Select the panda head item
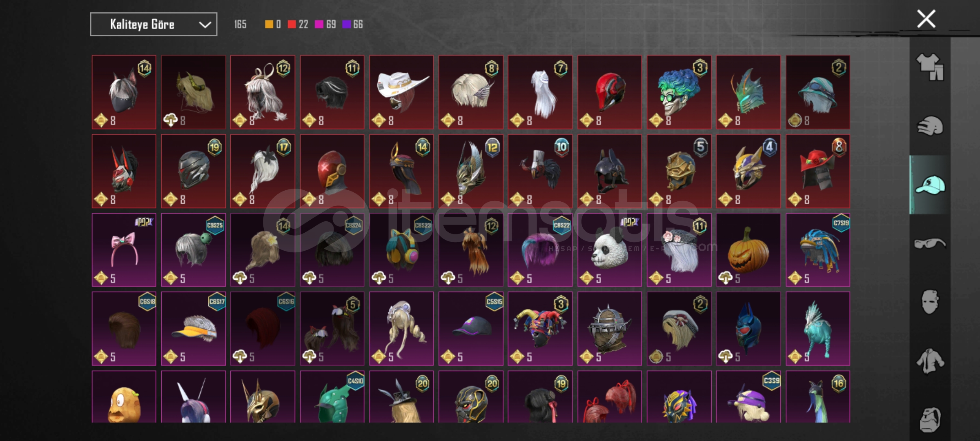Image resolution: width=980 pixels, height=441 pixels. [x=610, y=250]
